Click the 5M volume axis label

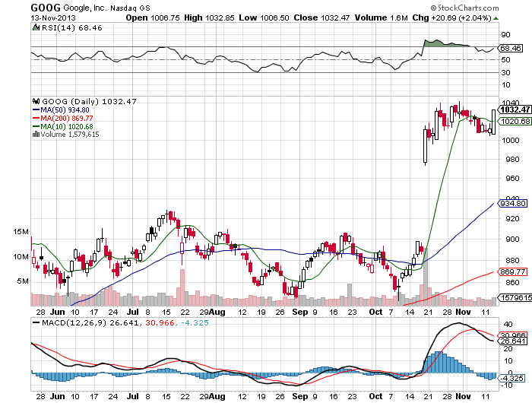coord(23,281)
